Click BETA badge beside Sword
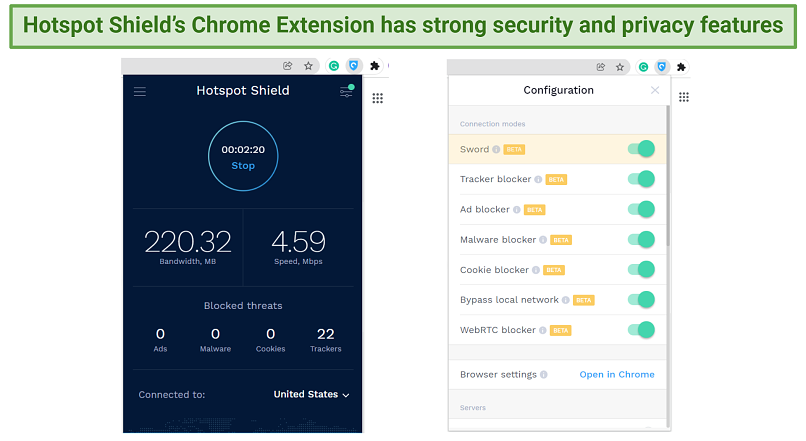 pos(514,150)
